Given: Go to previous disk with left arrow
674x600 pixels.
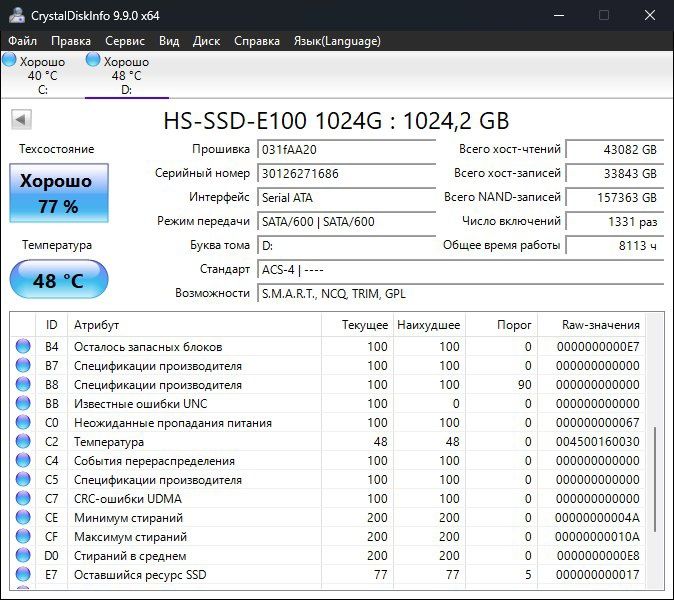Looking at the screenshot, I should tap(21, 119).
